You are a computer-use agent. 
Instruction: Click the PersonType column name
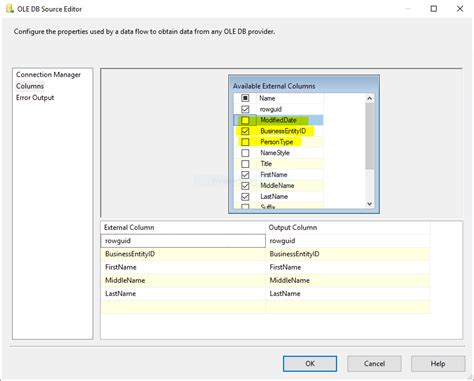[277, 142]
